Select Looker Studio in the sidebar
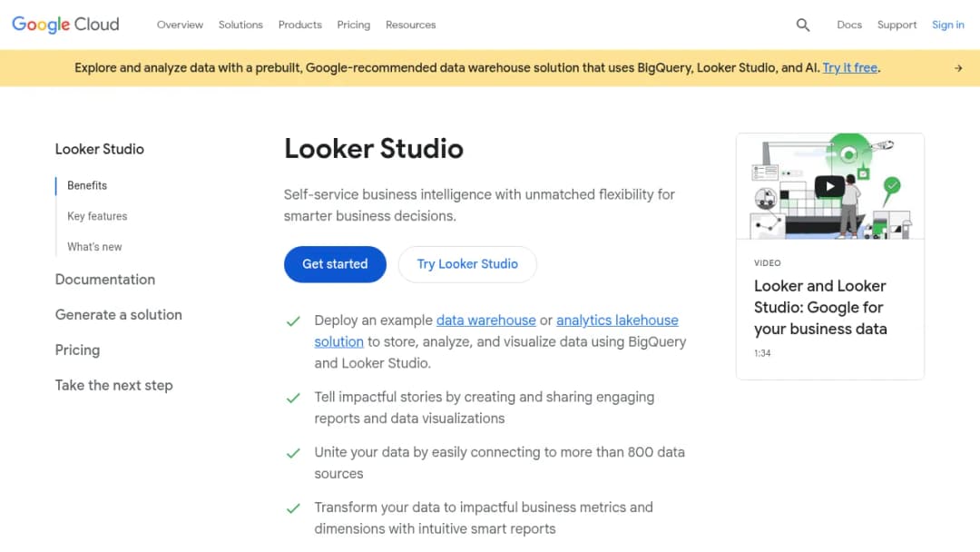Screen dimensions: 980x552 [100, 150]
